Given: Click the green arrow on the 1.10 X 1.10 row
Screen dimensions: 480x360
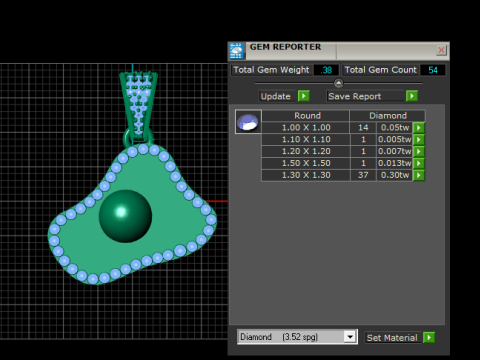Looking at the screenshot, I should tap(419, 139).
